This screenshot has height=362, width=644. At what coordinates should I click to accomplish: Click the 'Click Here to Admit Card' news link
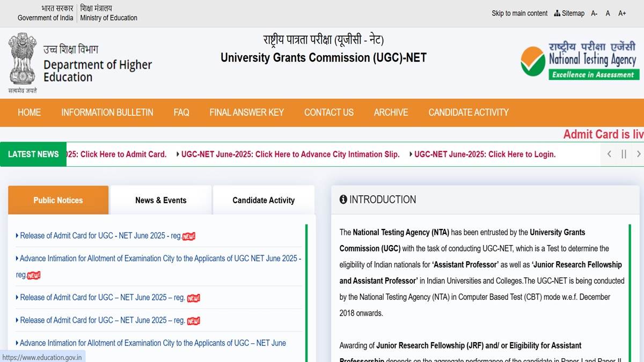coord(116,154)
